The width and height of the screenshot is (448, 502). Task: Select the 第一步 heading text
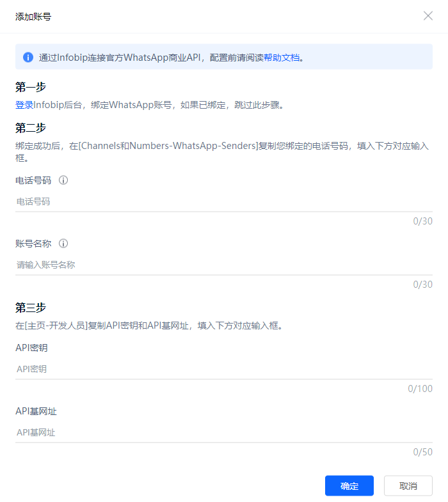pos(31,87)
